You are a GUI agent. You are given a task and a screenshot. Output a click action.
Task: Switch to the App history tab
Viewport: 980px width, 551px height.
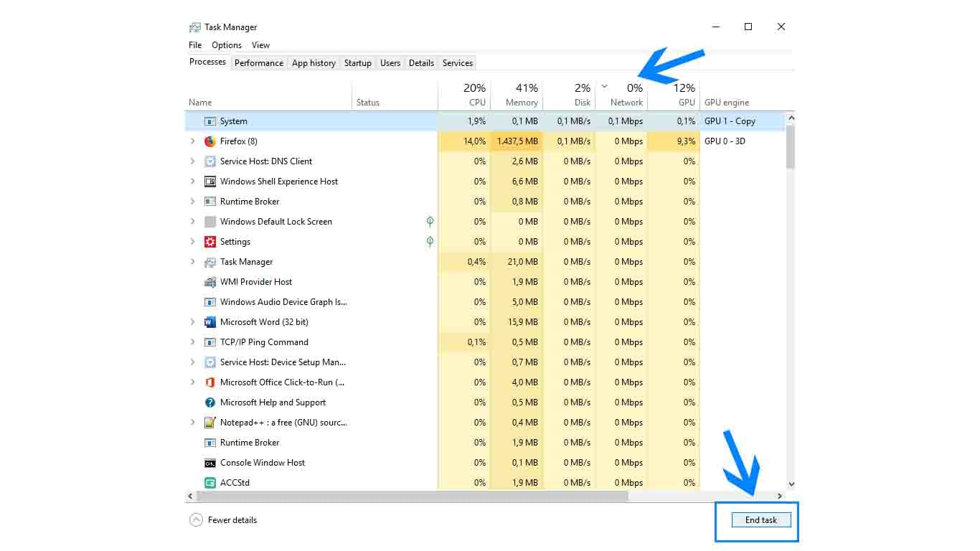point(314,63)
